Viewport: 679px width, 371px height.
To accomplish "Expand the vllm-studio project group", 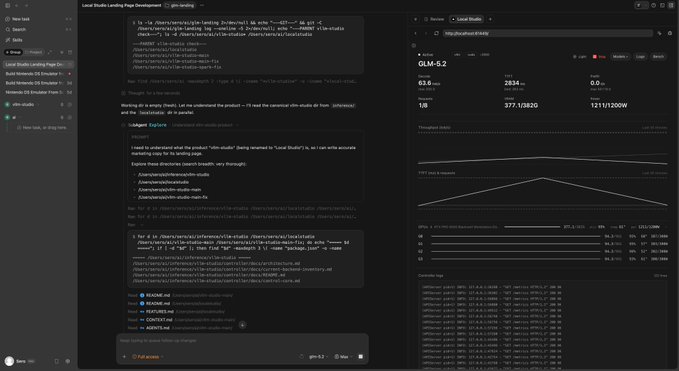I will point(23,104).
